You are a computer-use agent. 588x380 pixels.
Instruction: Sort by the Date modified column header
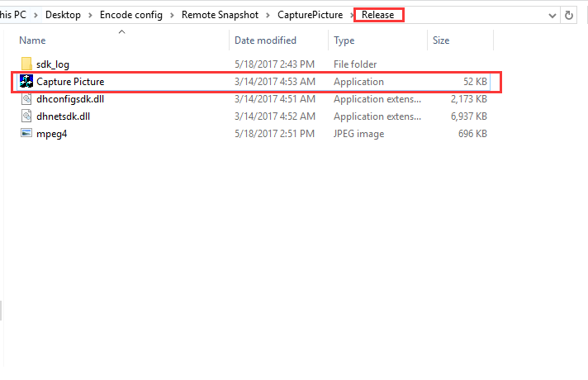pos(265,40)
